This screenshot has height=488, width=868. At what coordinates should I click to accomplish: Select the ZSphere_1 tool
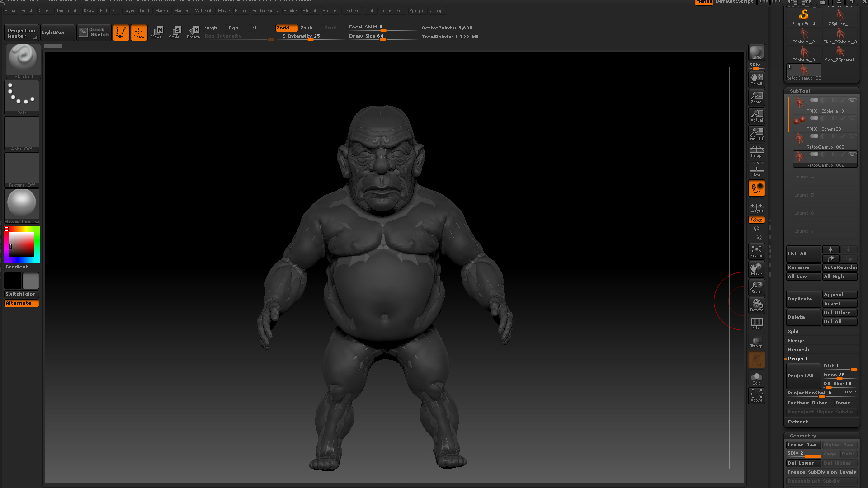pos(840,18)
